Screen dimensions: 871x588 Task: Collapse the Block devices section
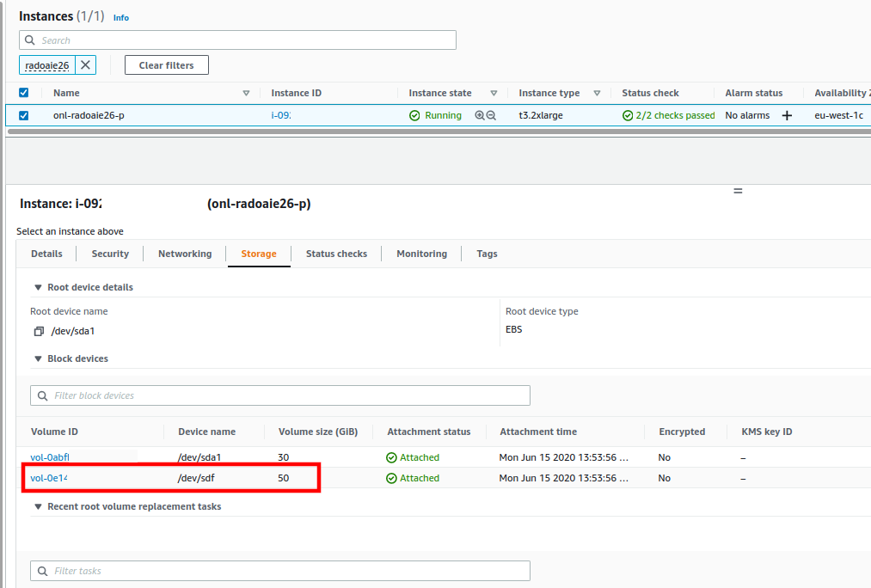pos(38,358)
